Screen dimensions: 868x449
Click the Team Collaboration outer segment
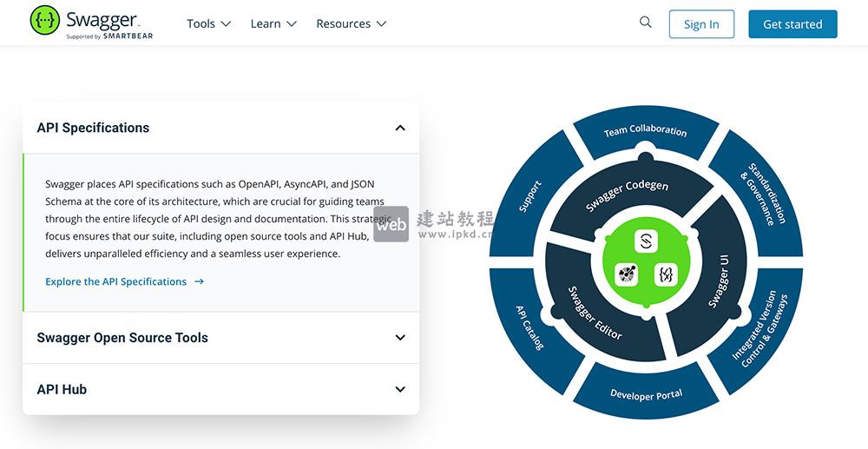pyautogui.click(x=645, y=131)
